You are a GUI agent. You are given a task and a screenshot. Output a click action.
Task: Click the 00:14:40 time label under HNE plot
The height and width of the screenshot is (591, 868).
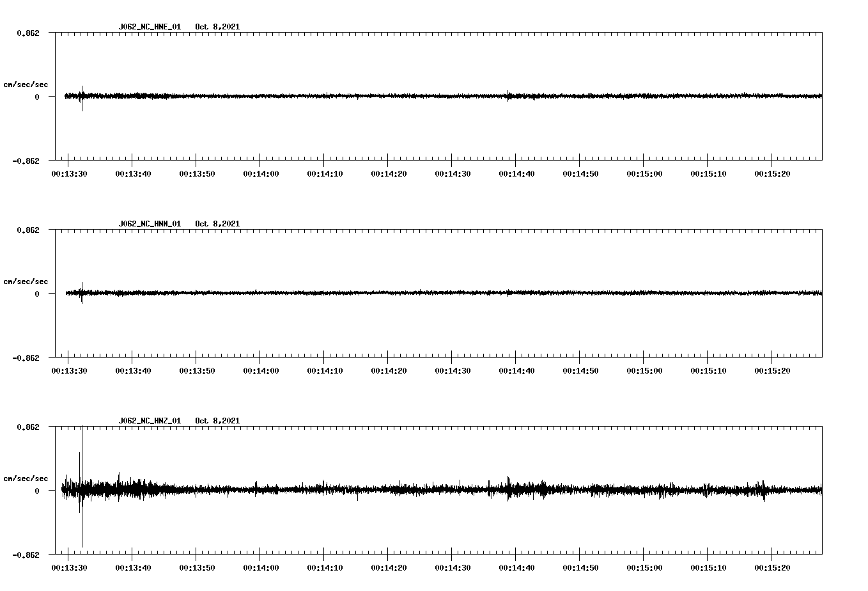[x=516, y=174]
